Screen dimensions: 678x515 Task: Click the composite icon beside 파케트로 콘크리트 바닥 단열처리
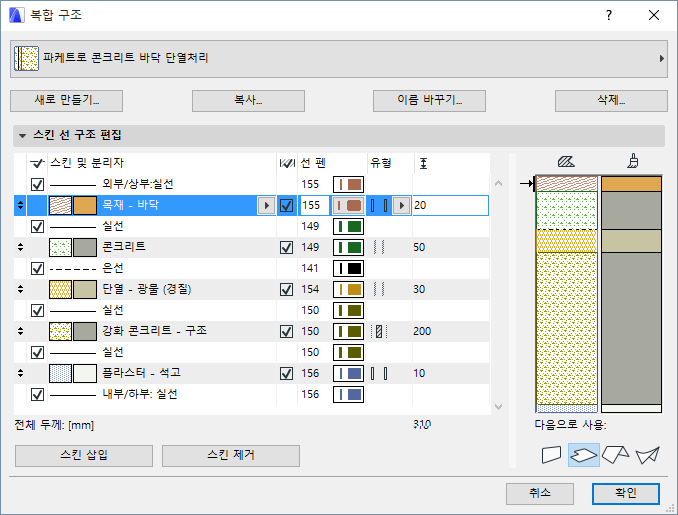26,58
